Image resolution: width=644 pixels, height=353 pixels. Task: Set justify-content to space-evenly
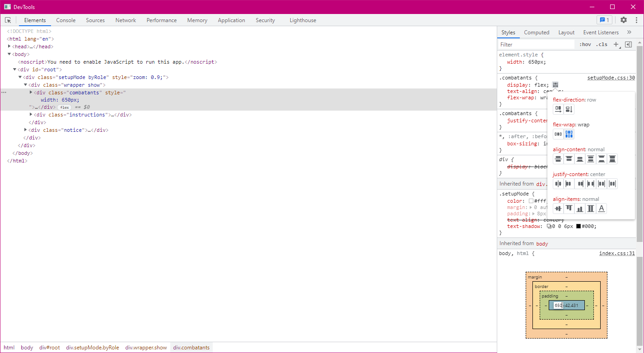(612, 184)
